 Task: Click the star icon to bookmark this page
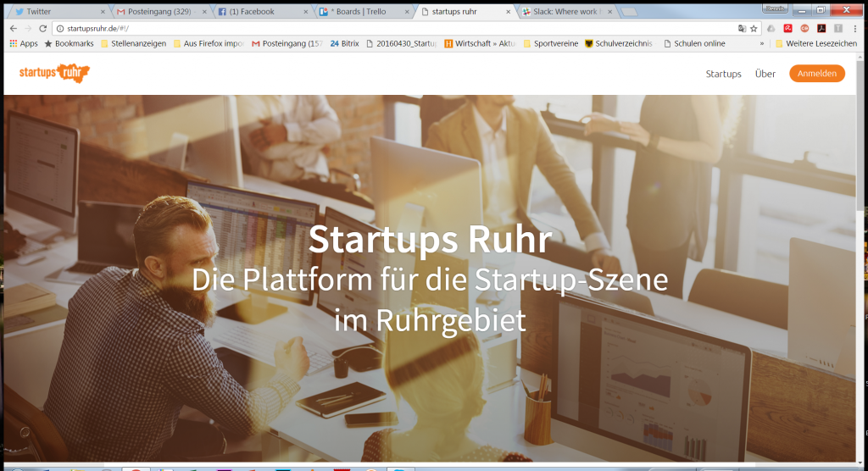click(x=754, y=29)
